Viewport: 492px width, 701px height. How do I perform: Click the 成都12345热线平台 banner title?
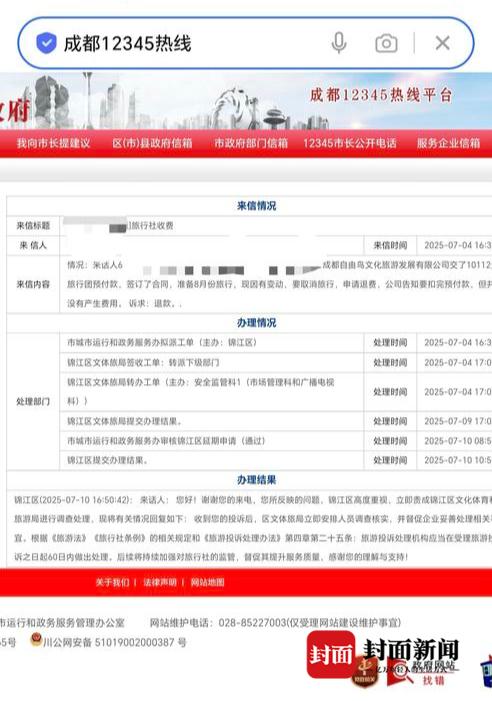(381, 95)
